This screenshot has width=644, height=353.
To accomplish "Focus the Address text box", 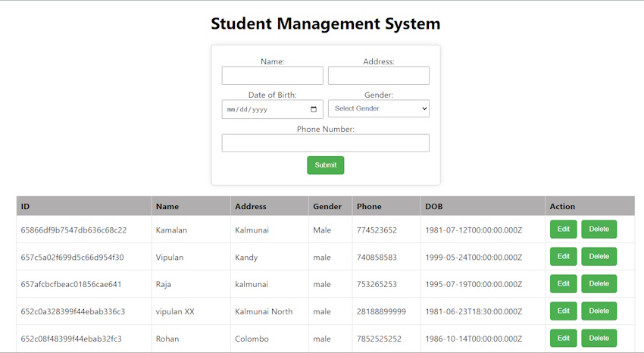I will click(x=379, y=76).
